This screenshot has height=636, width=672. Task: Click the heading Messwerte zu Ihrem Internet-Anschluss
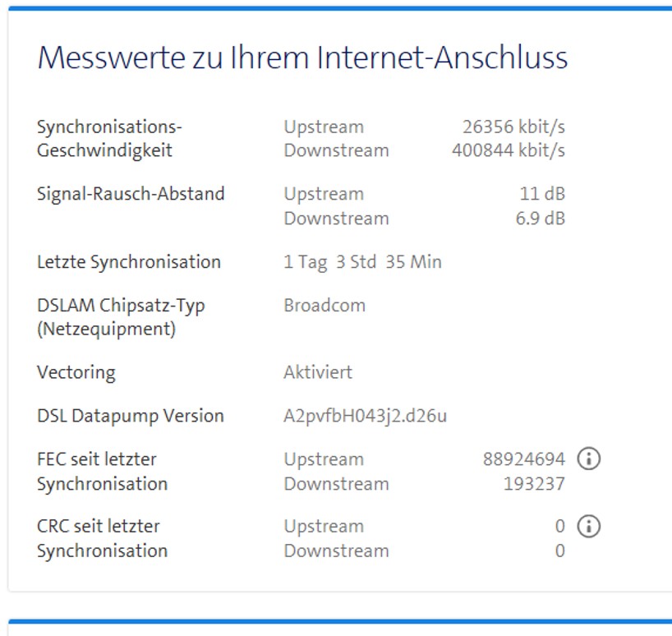point(302,58)
